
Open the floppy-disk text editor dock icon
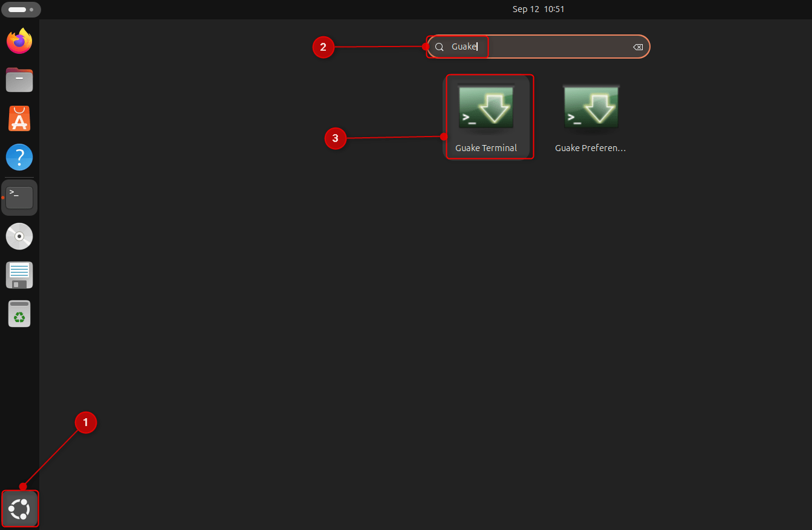coord(19,275)
